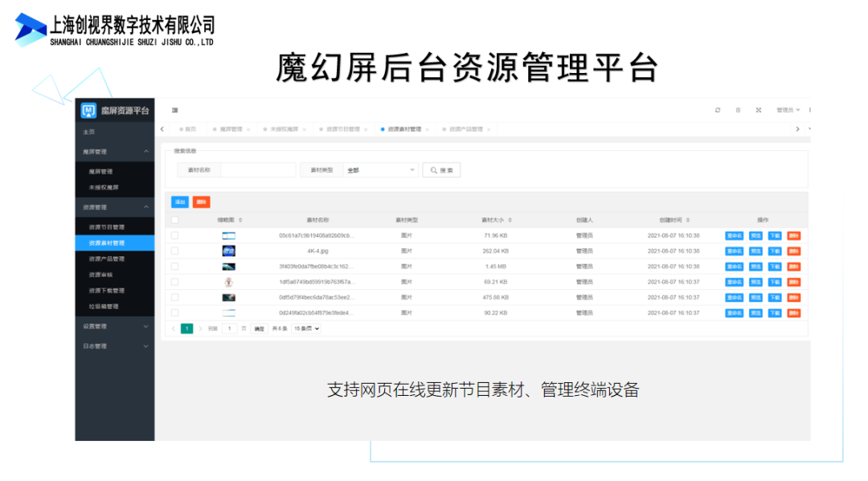Click the fullscreen icon near top right
The width and height of the screenshot is (868, 481).
point(759,110)
